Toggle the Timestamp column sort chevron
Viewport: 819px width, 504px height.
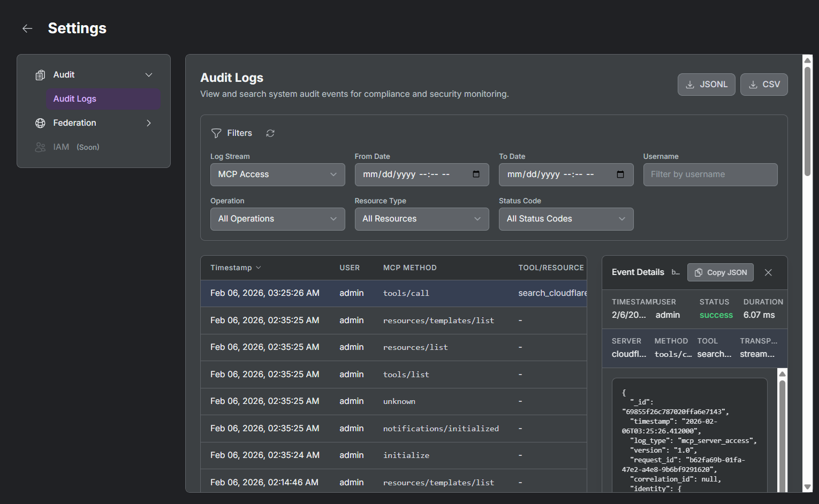pyautogui.click(x=259, y=268)
